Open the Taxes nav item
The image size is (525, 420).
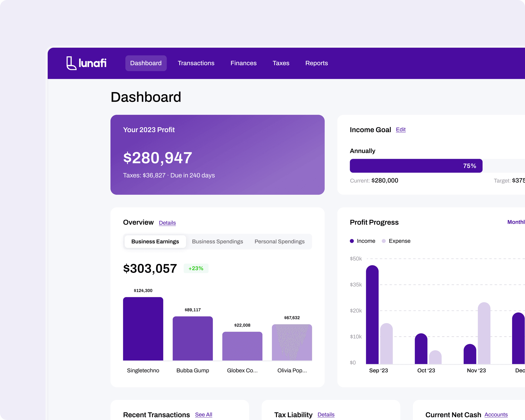pyautogui.click(x=281, y=63)
